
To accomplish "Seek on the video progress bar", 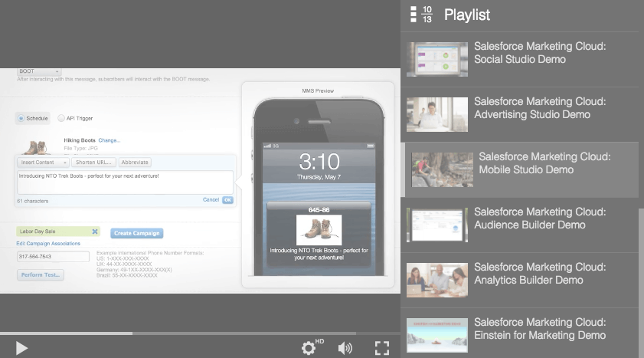I will [x=199, y=333].
